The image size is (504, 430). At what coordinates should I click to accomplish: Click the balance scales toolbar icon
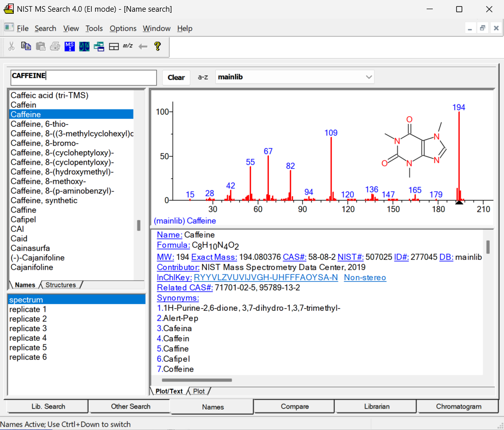pos(84,47)
